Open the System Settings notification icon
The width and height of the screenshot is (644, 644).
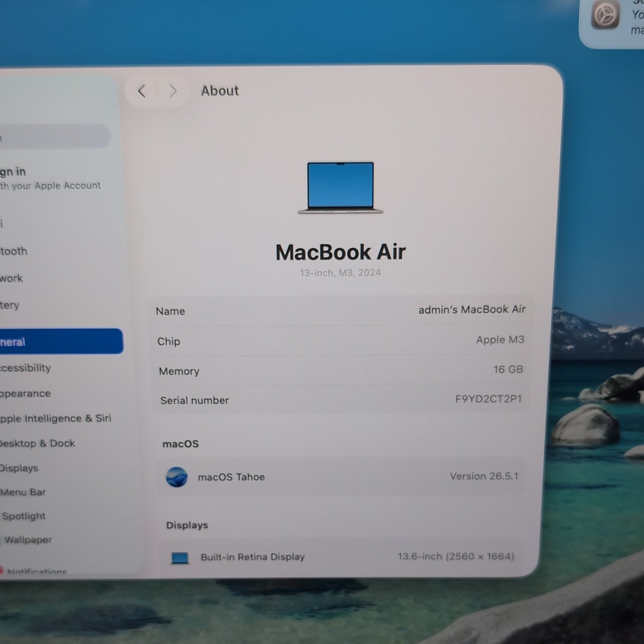pos(605,15)
